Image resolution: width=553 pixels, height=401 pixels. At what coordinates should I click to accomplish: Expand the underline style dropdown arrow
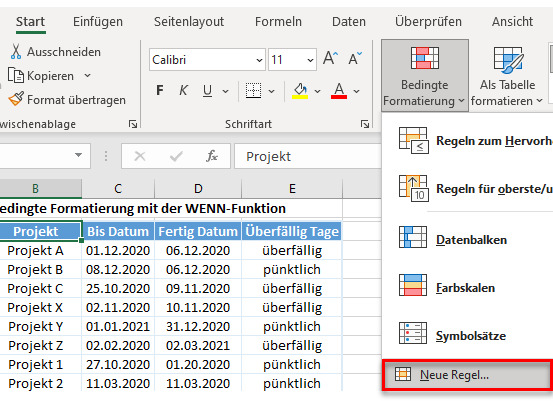click(225, 91)
